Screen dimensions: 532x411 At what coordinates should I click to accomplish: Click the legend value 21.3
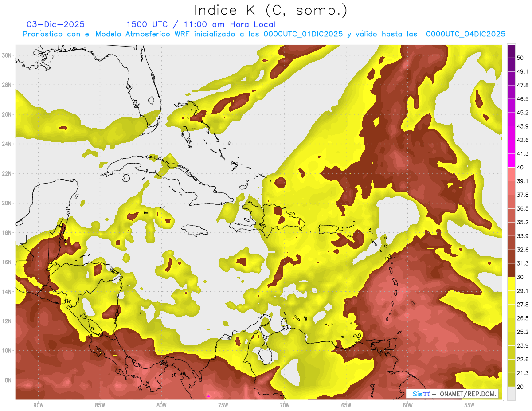coord(523,373)
